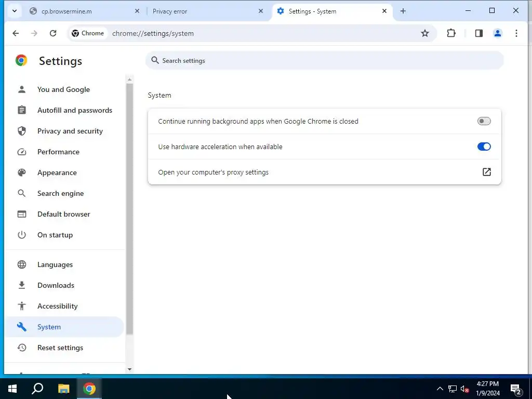Screen dimensions: 532x399
Task: Open Chrome's three-dot menu
Action: 516,33
